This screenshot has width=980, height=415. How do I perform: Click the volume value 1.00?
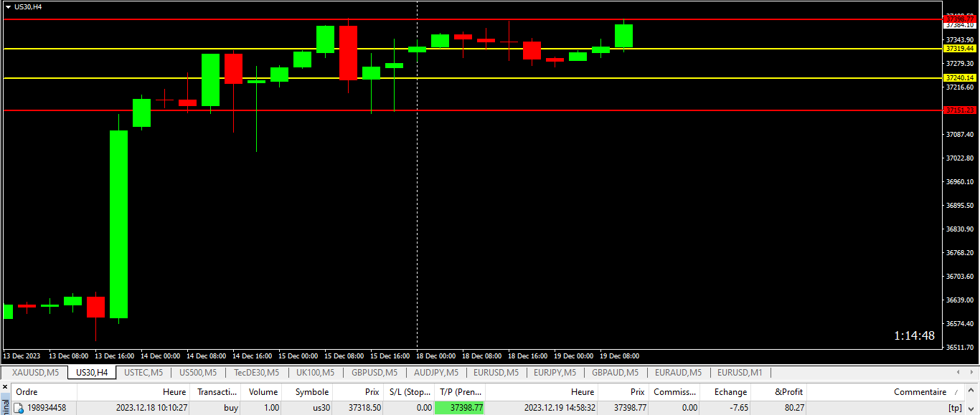pos(270,408)
